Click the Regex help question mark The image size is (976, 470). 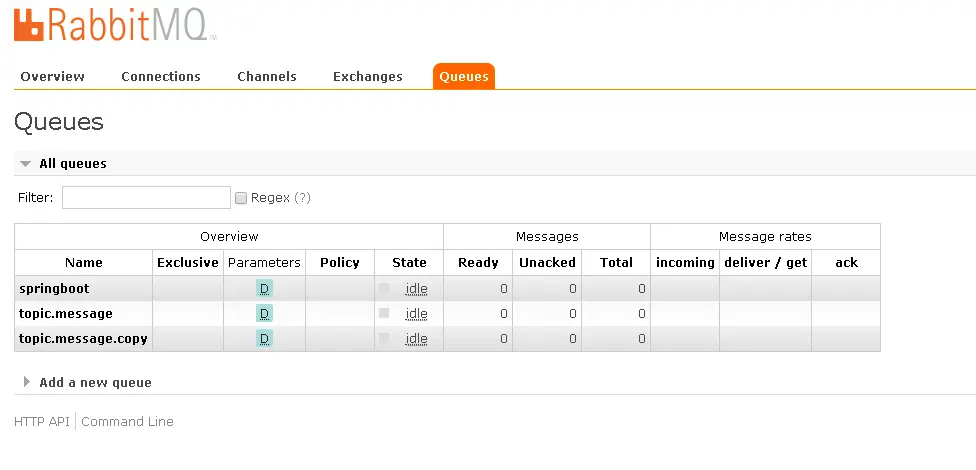pos(302,198)
